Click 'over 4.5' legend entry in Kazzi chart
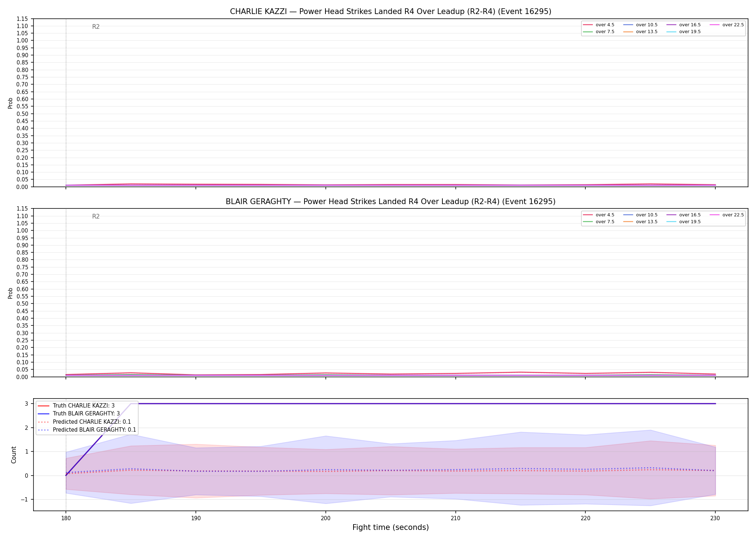The image size is (756, 540). tap(599, 25)
